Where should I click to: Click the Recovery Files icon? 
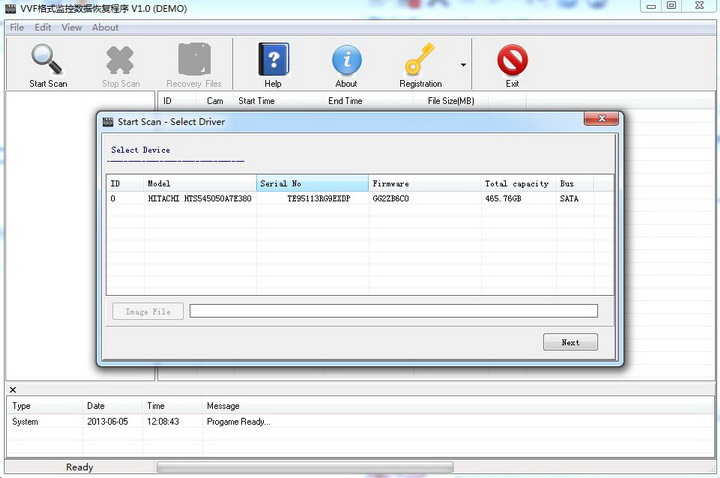(x=194, y=59)
